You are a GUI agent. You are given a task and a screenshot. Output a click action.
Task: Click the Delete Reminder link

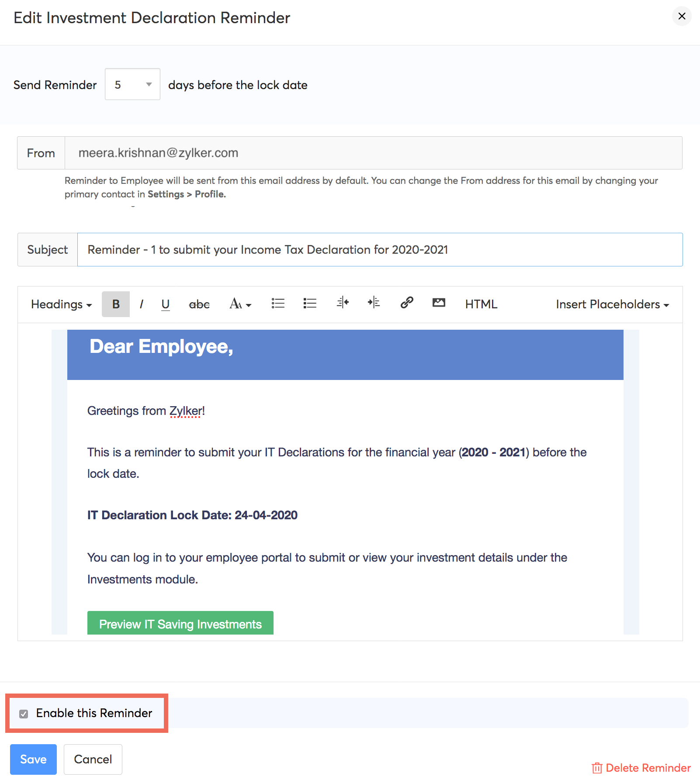click(x=641, y=768)
